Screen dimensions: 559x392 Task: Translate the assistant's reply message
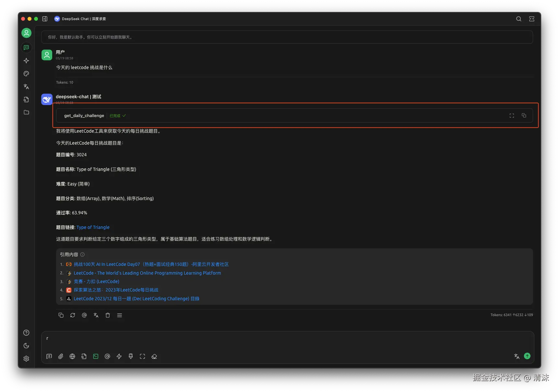(96, 315)
